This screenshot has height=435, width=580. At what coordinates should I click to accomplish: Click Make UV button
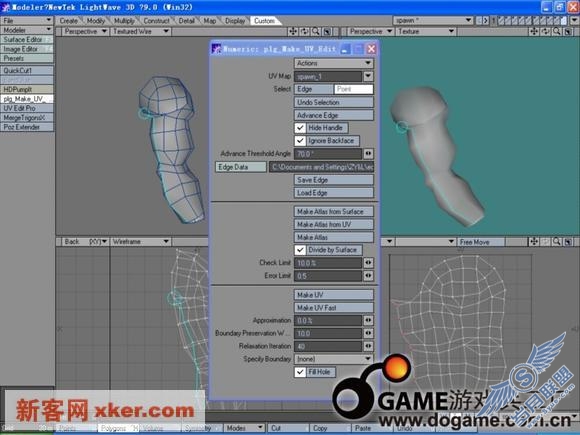[x=334, y=295]
